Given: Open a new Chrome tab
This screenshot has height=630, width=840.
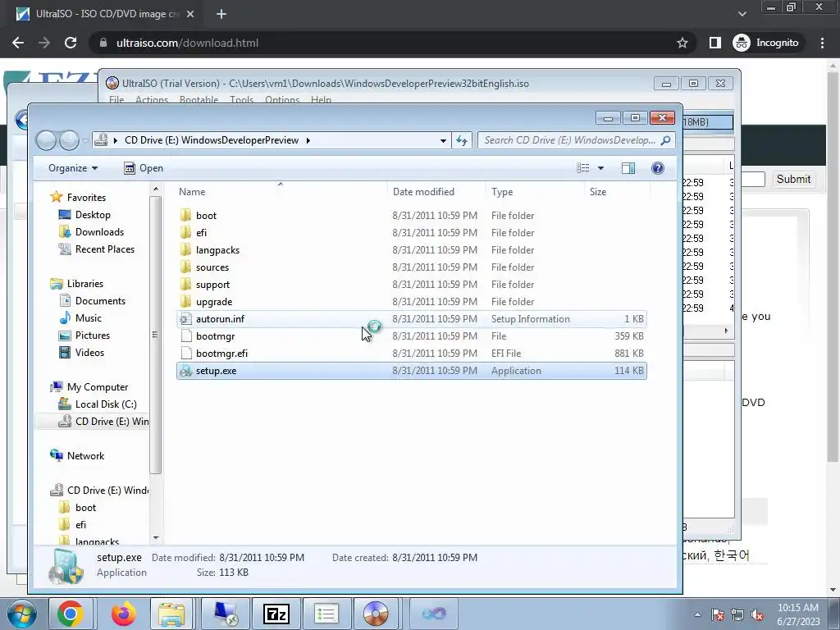Looking at the screenshot, I should point(221,15).
